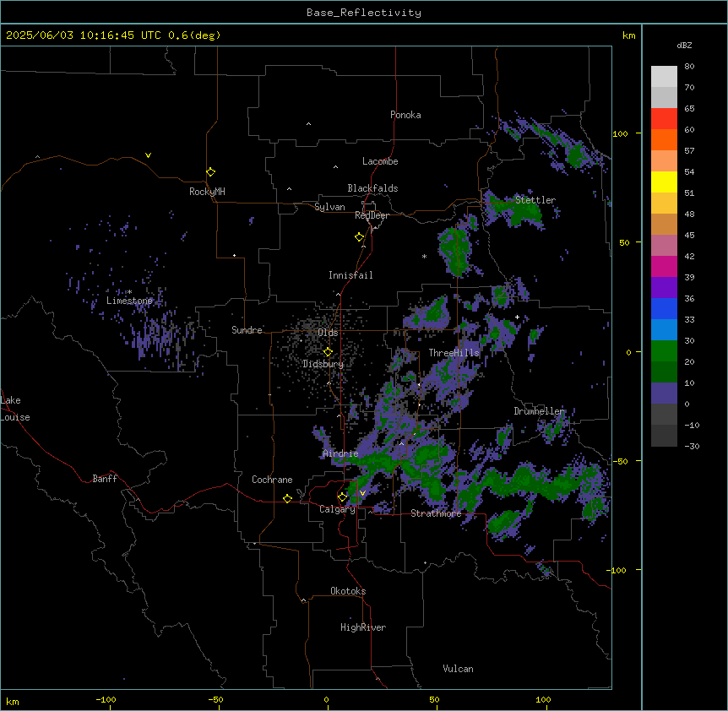Pick the light blue 30–33 dBZ legend swatch
The width and height of the screenshot is (728, 711).
pos(664,330)
